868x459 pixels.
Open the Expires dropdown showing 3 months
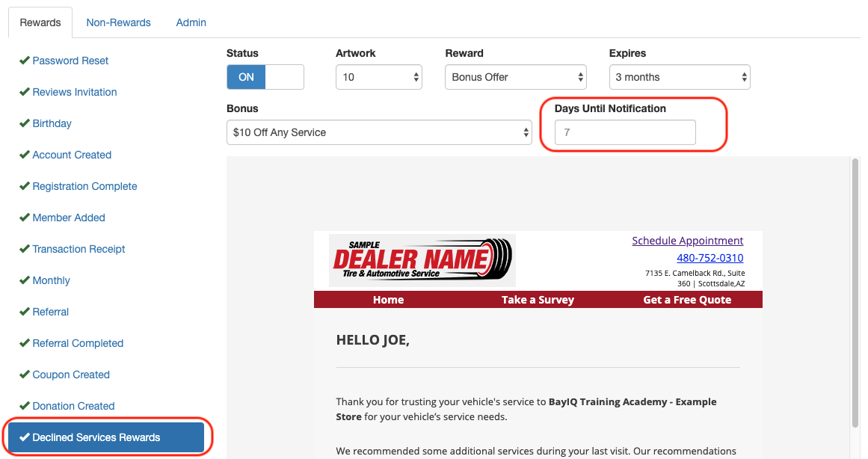(680, 77)
